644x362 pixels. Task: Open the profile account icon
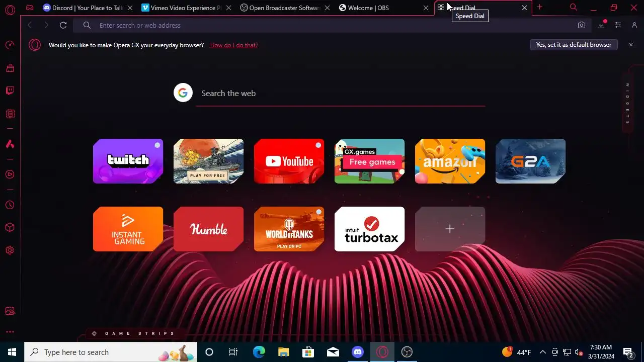pos(634,25)
